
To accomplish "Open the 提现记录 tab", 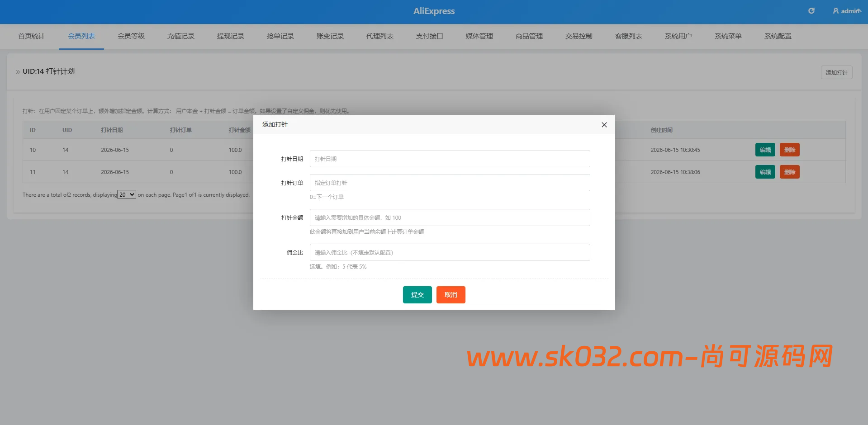I will (231, 36).
